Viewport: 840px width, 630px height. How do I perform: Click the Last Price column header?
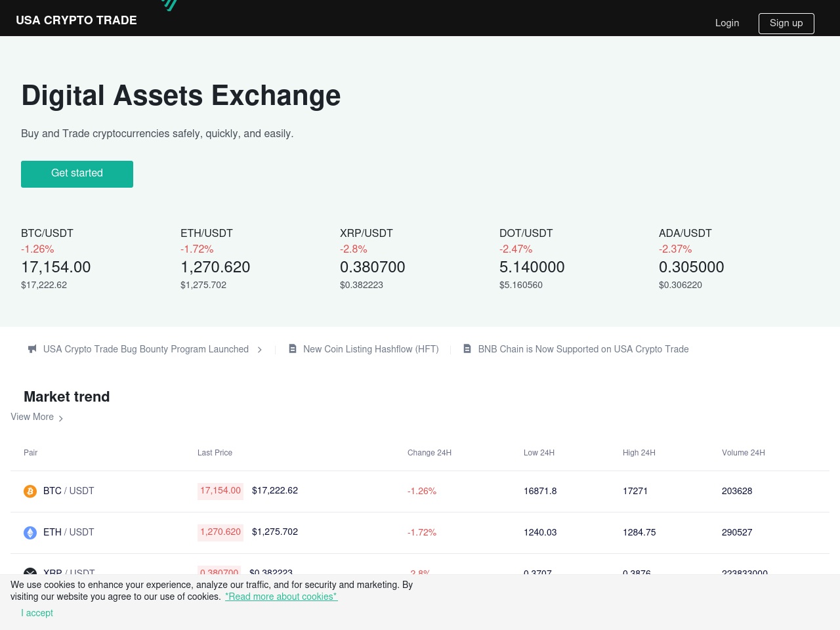[x=215, y=453]
